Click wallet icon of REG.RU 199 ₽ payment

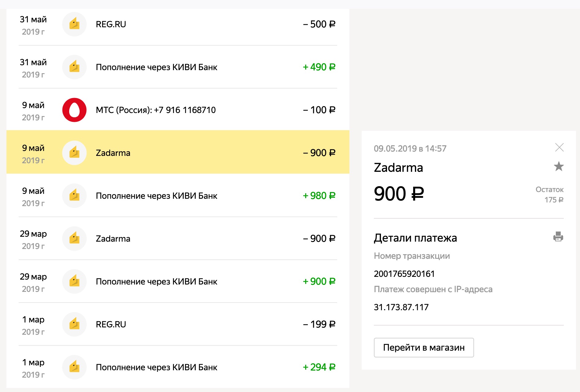tap(74, 324)
